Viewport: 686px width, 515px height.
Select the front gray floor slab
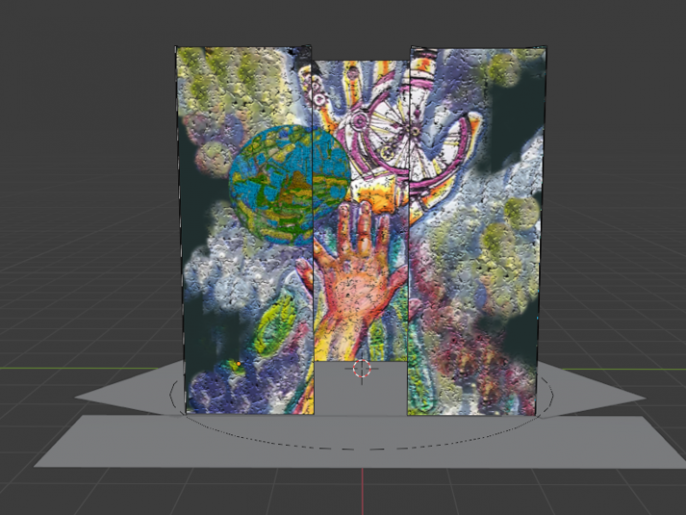coord(360,440)
